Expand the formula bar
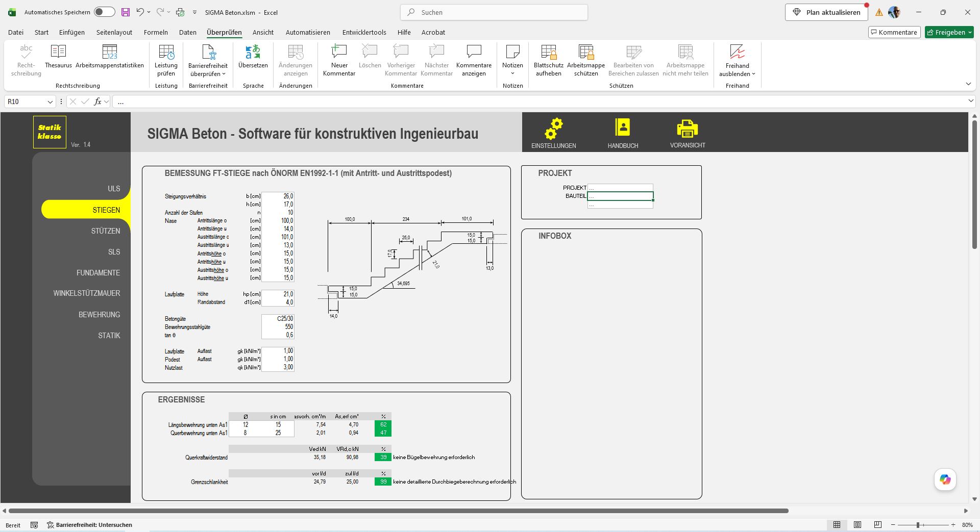 971,102
